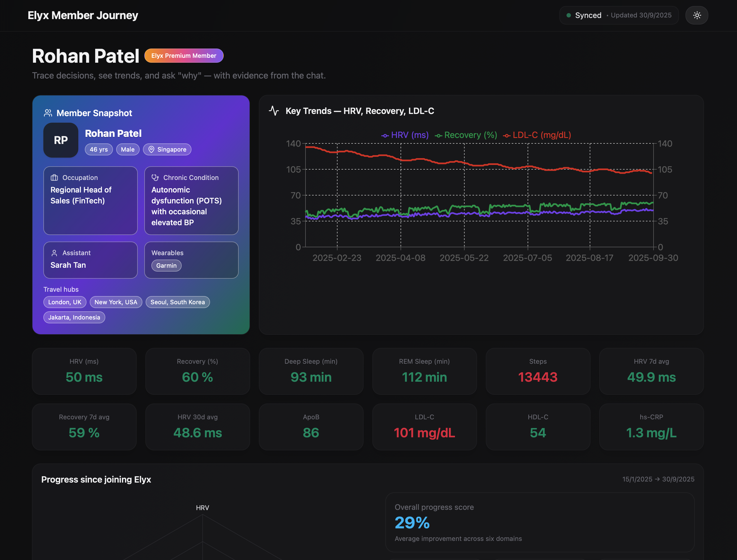The image size is (737, 560).
Task: Click the Key Trends waveform icon
Action: tap(274, 111)
